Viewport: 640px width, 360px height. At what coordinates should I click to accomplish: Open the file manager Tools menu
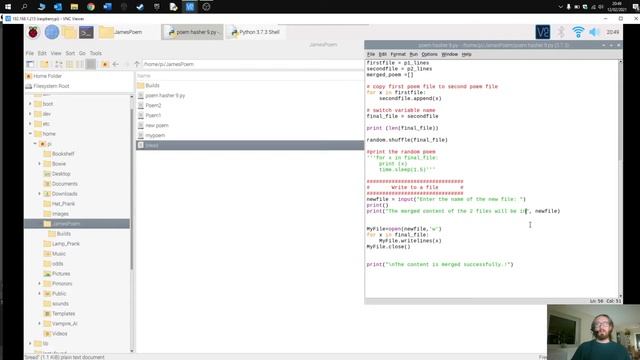[x=96, y=53]
